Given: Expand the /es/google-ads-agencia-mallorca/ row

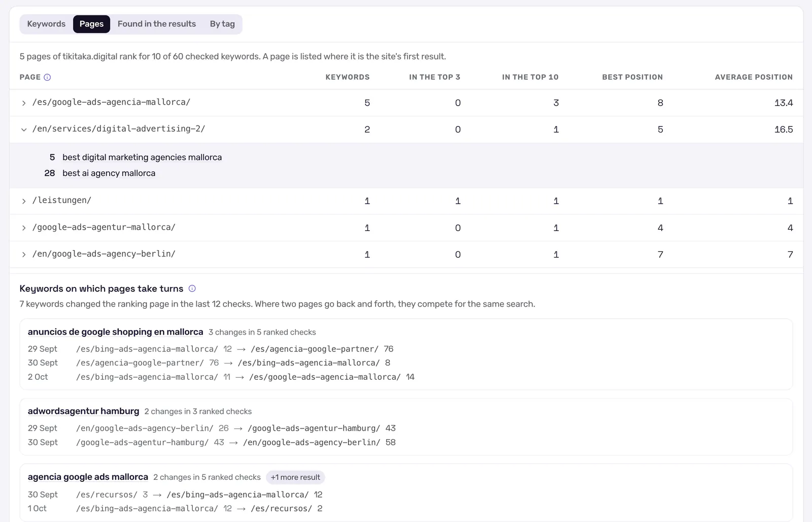Looking at the screenshot, I should [23, 103].
